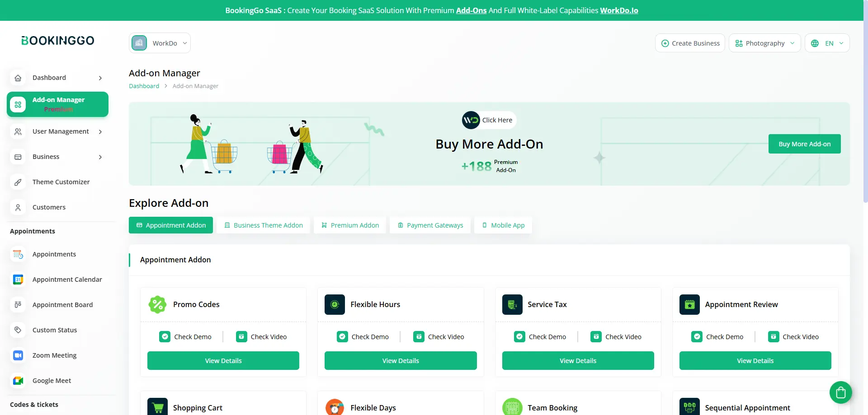This screenshot has height=415, width=868.
Task: Click the Sequential Appointment addon icon
Action: click(x=689, y=407)
